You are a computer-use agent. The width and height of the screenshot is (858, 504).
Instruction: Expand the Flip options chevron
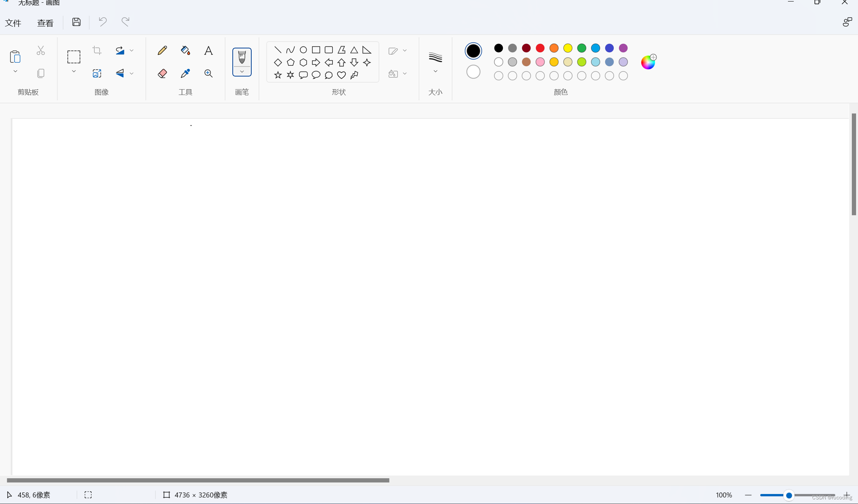[132, 73]
